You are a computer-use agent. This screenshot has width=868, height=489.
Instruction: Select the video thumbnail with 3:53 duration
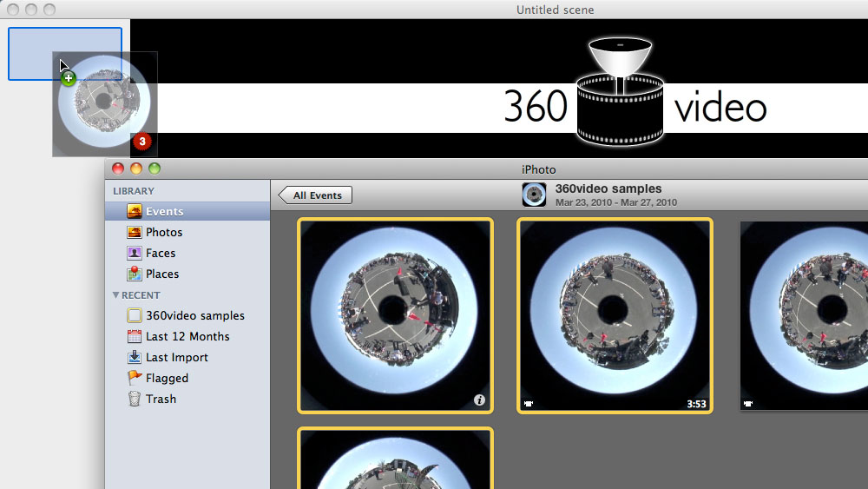coord(615,315)
